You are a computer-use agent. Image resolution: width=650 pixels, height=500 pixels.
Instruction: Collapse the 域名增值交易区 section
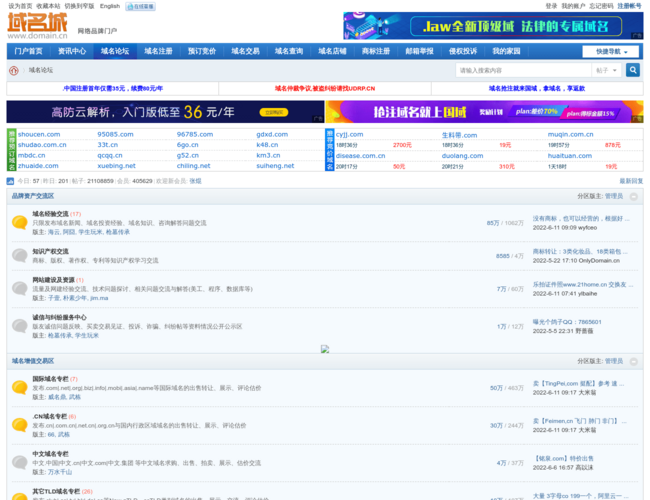(636, 361)
